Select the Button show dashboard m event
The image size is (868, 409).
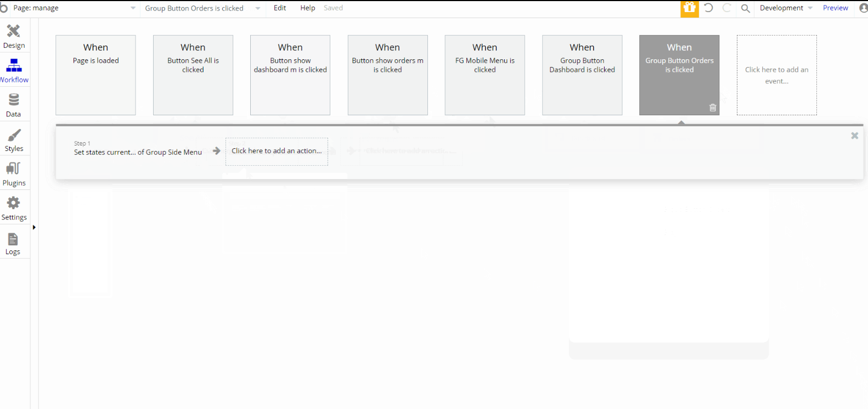[x=290, y=75]
